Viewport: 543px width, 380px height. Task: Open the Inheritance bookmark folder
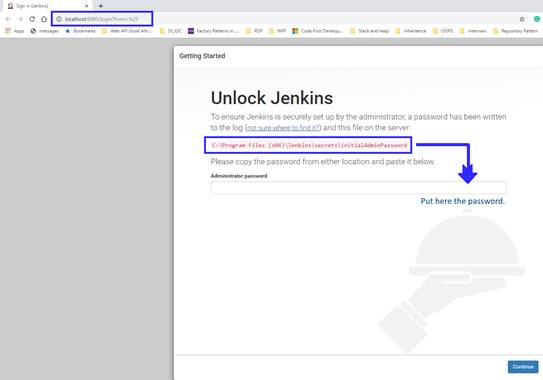click(x=411, y=31)
